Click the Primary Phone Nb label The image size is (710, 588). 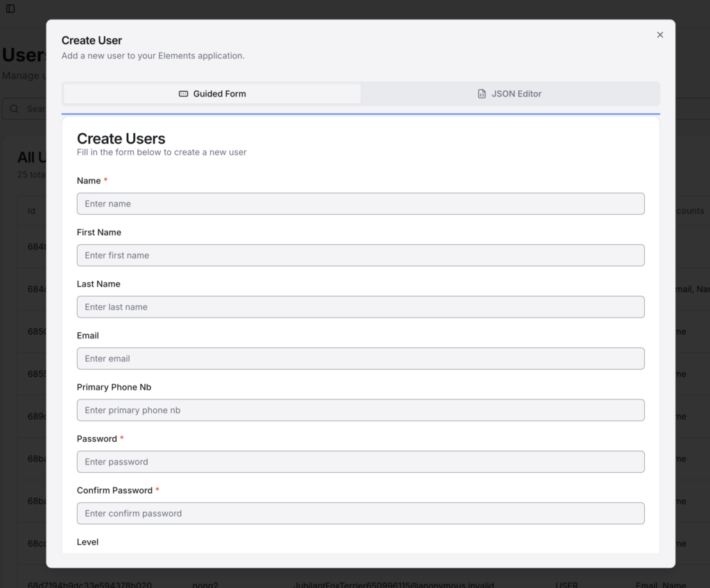[114, 387]
